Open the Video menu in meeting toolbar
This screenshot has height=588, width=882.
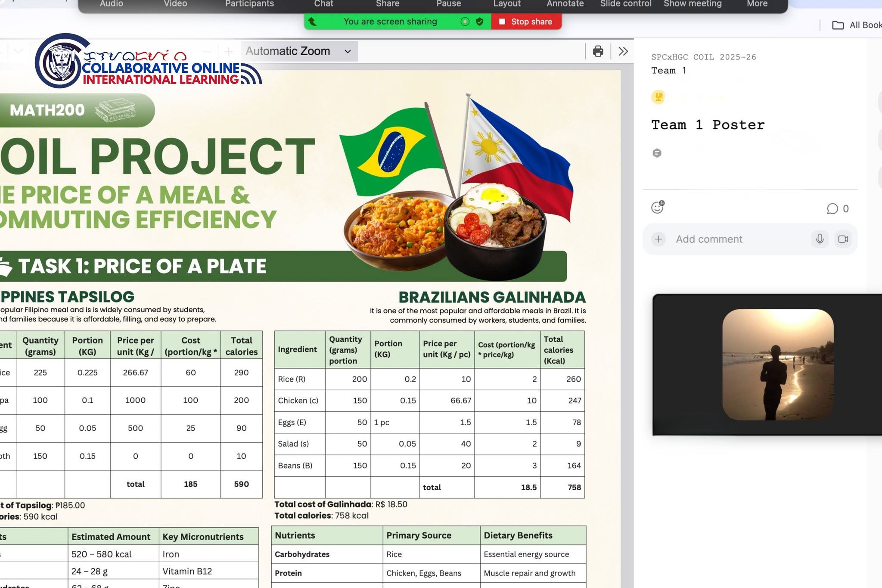175,4
